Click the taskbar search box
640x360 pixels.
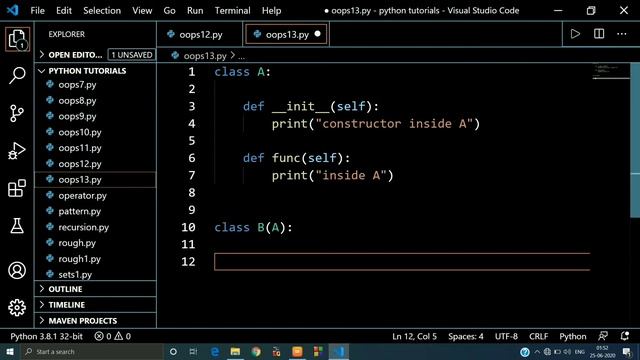click(x=92, y=351)
